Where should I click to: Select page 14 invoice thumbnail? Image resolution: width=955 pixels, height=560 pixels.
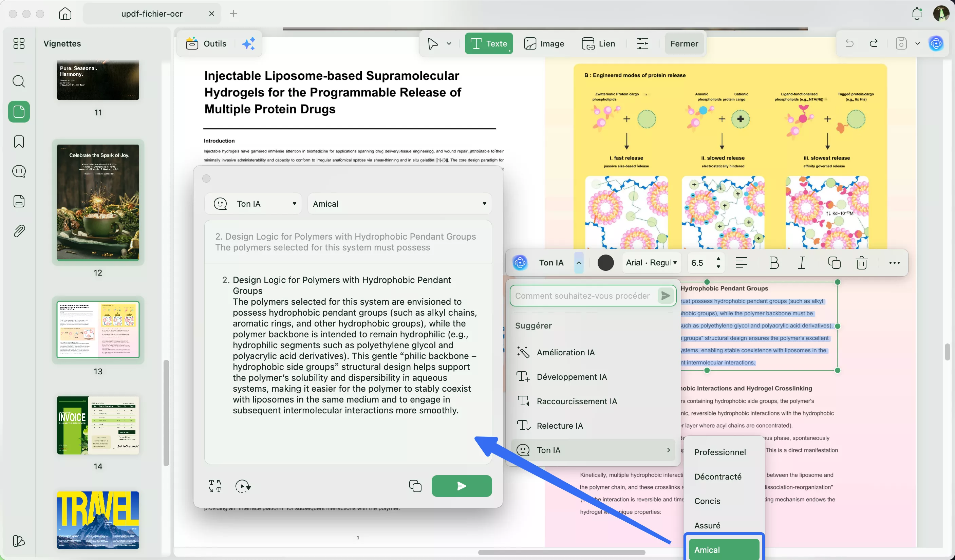[x=98, y=426]
